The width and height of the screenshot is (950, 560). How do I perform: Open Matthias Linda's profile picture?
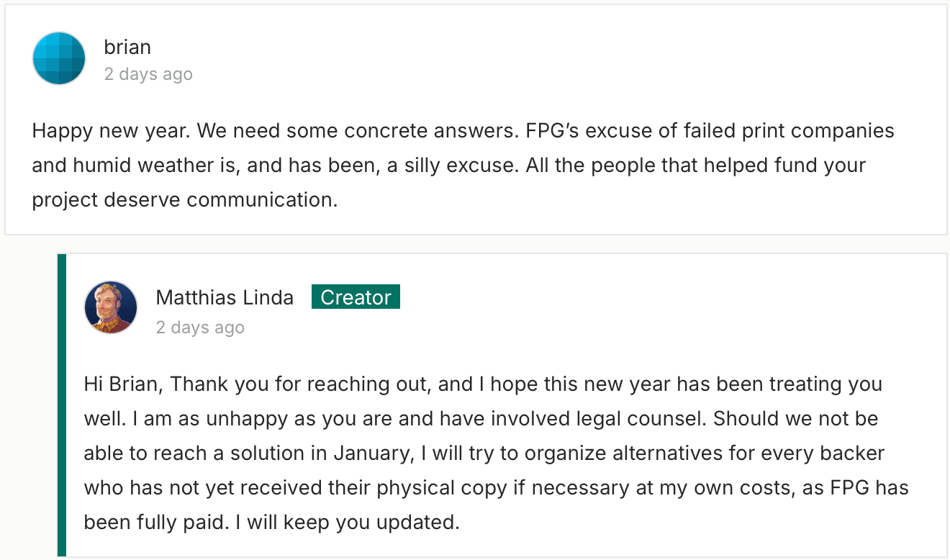(x=111, y=307)
